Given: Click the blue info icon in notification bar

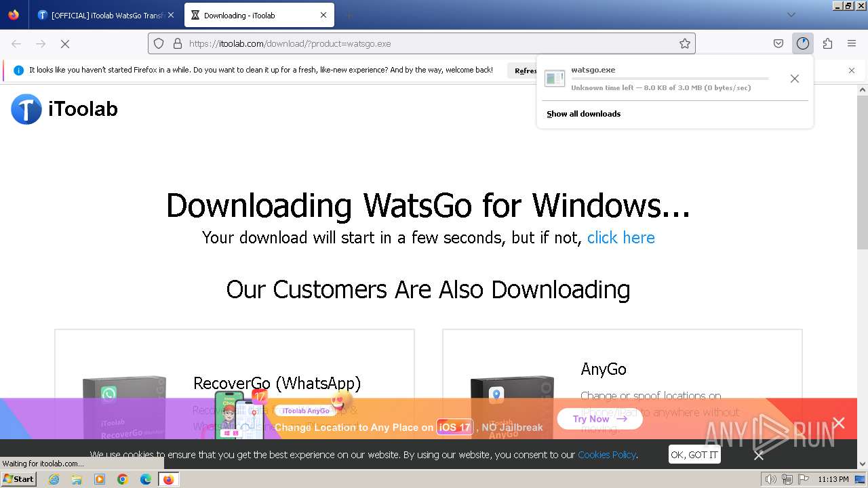Looking at the screenshot, I should pyautogui.click(x=18, y=70).
